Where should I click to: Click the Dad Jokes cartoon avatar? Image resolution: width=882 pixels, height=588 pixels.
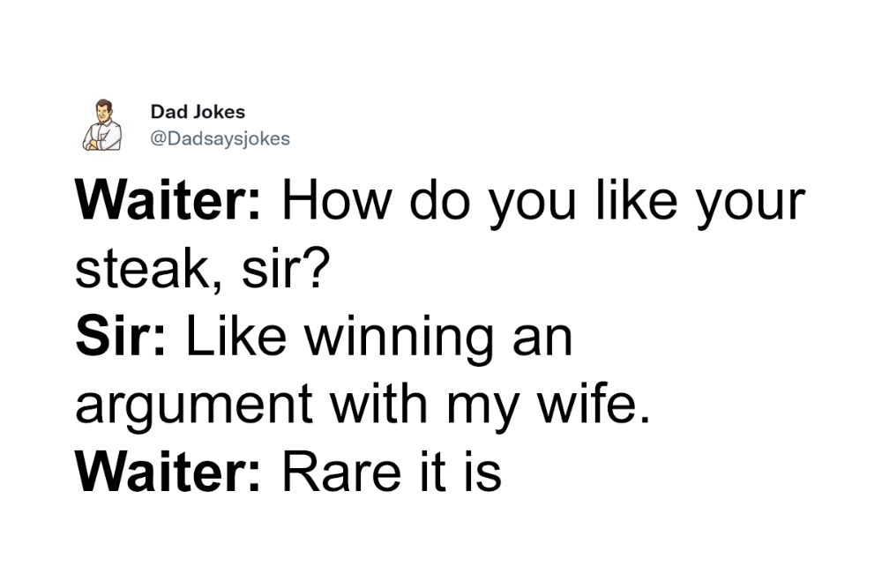pyautogui.click(x=101, y=125)
